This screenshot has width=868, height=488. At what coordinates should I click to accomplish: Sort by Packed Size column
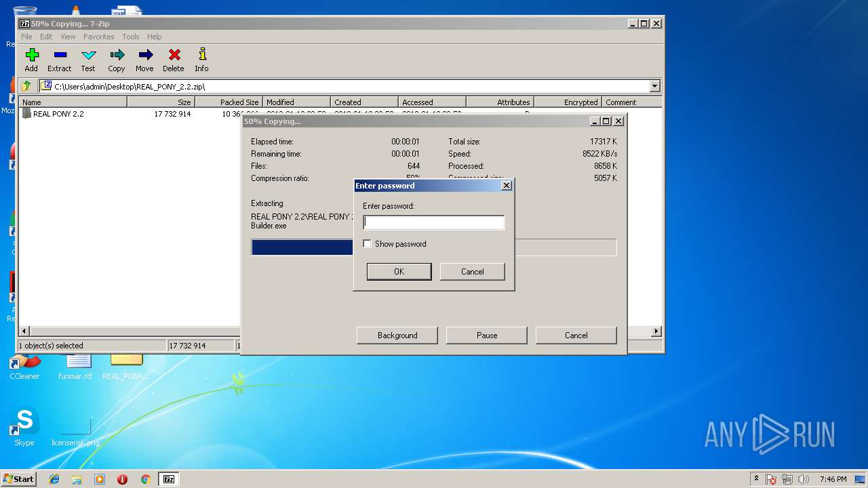[x=229, y=102]
